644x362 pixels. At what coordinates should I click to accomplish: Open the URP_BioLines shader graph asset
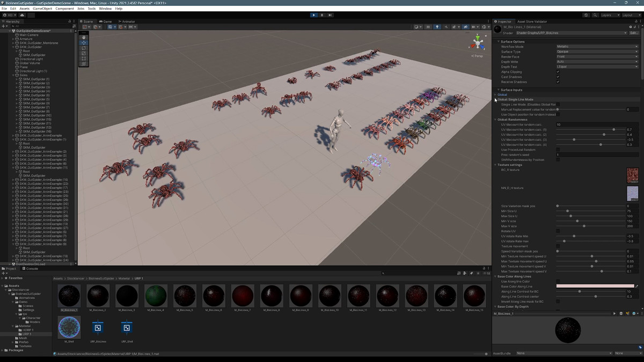[98, 328]
